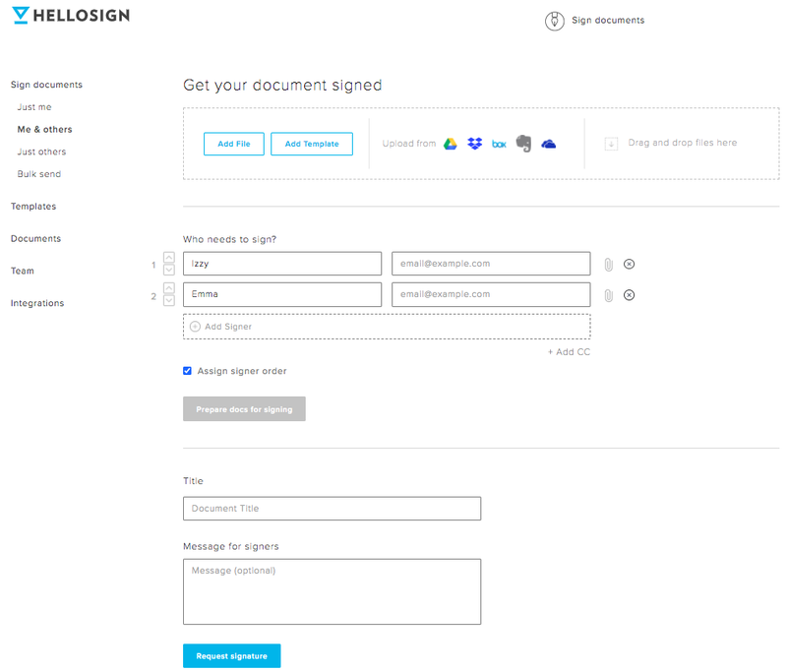Move Emma up in signer order
Screen dimensions: 787x672
pos(169,288)
